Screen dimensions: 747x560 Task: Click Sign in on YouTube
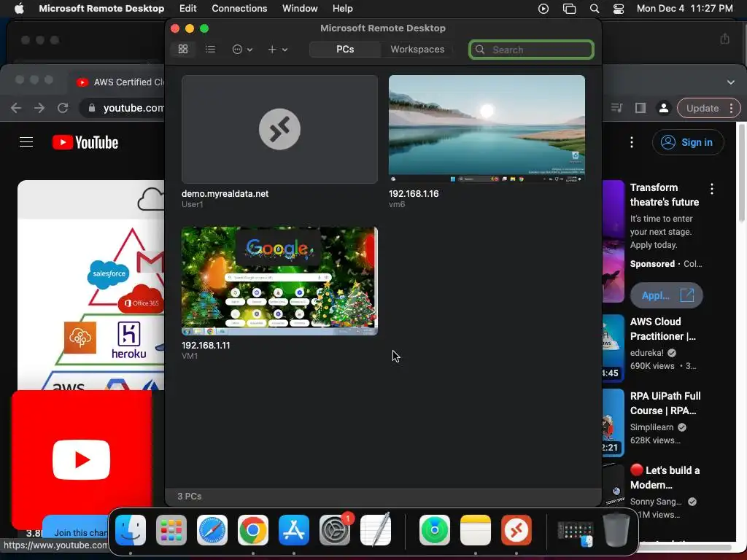point(687,142)
